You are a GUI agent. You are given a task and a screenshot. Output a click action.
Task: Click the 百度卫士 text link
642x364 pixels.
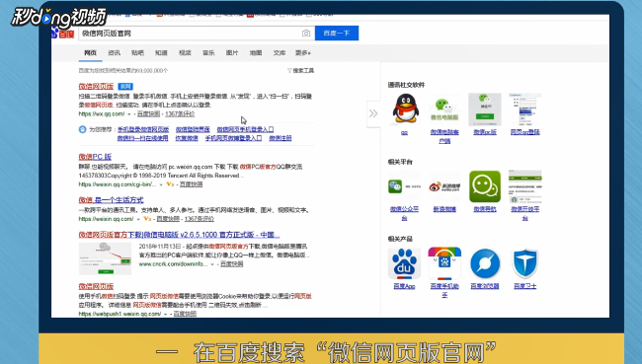click(x=524, y=286)
